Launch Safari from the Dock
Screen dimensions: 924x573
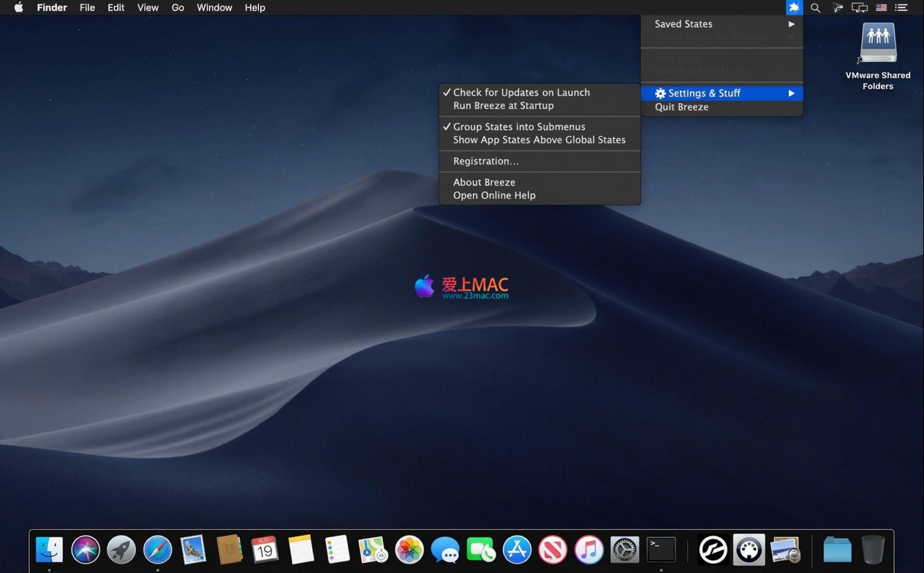click(x=157, y=550)
